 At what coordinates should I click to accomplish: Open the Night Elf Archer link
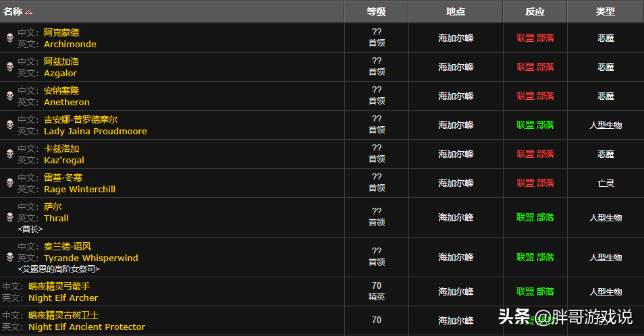tap(63, 298)
